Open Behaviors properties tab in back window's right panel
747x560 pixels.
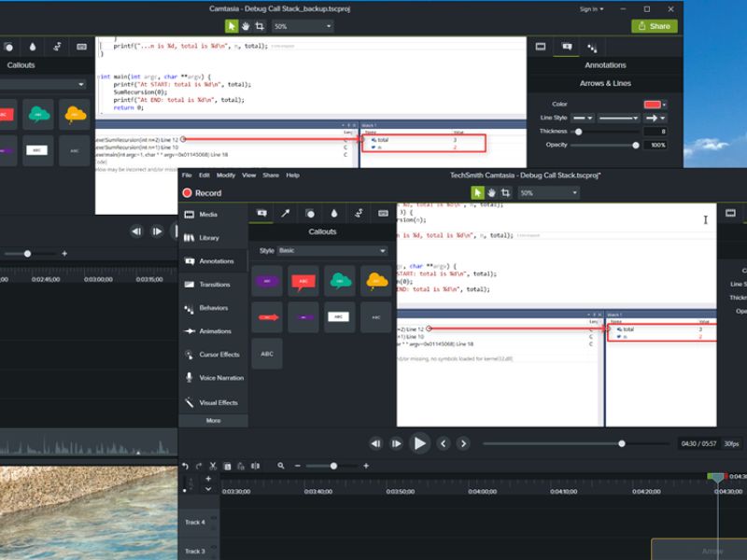pyautogui.click(x=592, y=48)
